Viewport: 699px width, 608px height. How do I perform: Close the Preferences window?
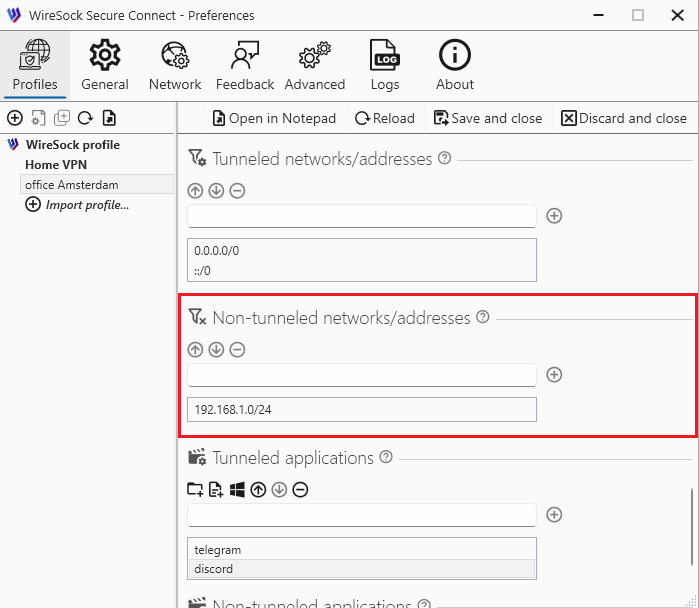(677, 15)
